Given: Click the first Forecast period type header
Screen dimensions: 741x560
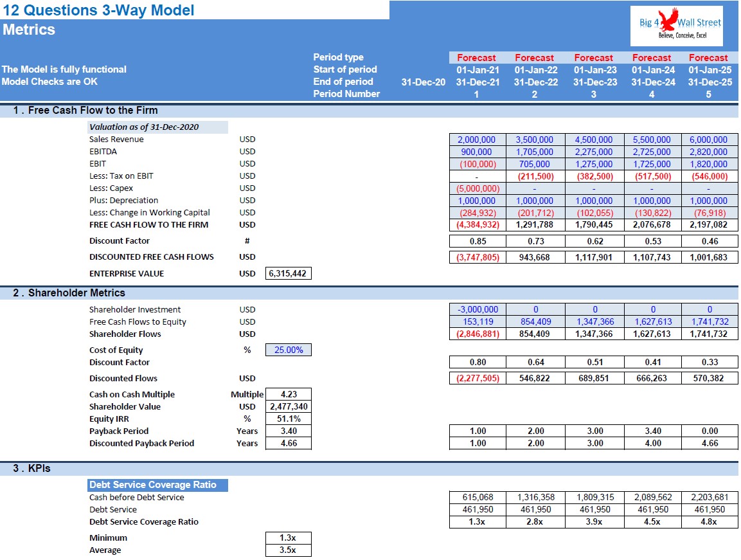Looking at the screenshot, I should pyautogui.click(x=476, y=58).
